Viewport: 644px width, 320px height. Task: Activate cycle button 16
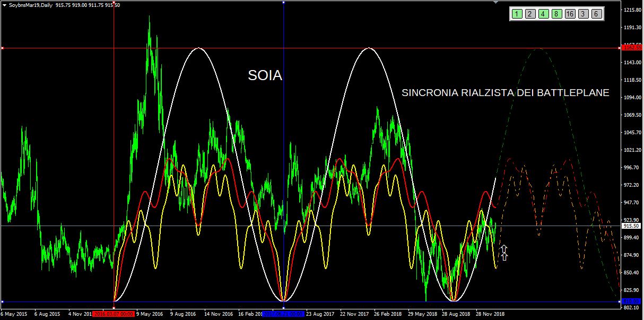pos(570,14)
